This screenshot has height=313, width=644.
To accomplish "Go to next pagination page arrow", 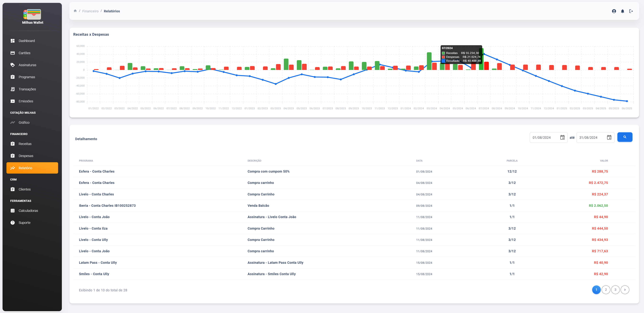I will 625,290.
